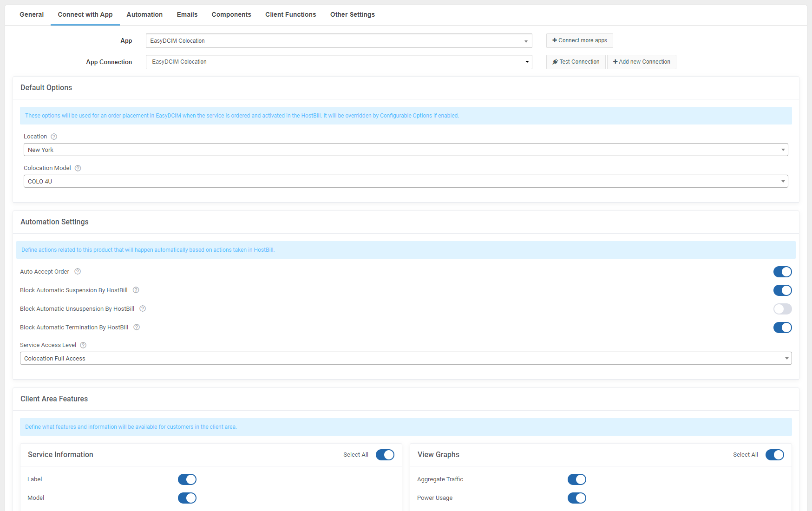Switch off the Model feature toggle

point(187,498)
